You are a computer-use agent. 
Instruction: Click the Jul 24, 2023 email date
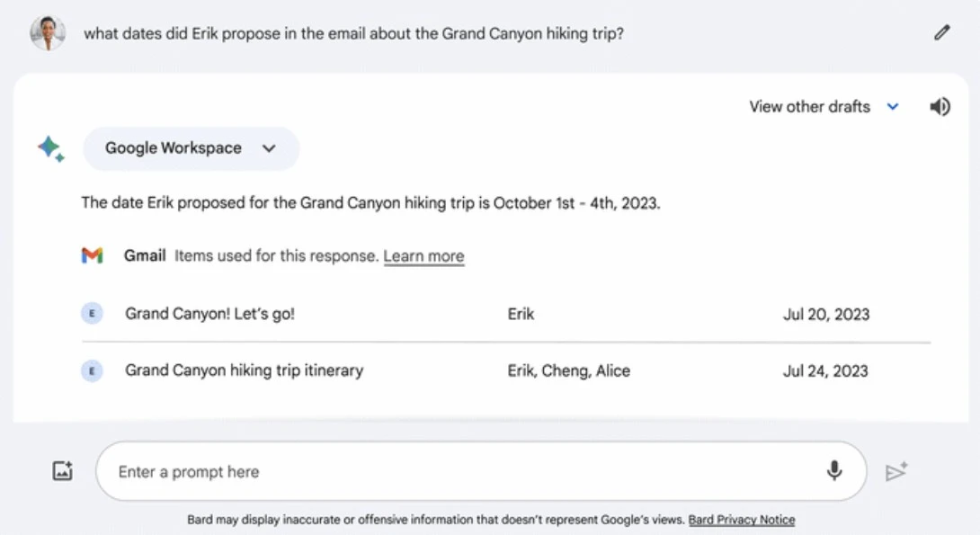825,370
